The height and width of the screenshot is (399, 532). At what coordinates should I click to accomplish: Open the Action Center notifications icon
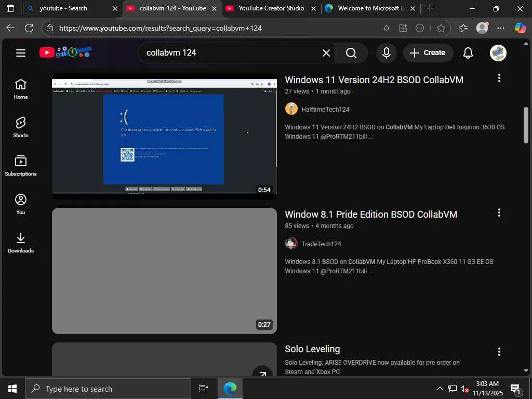coord(515,389)
